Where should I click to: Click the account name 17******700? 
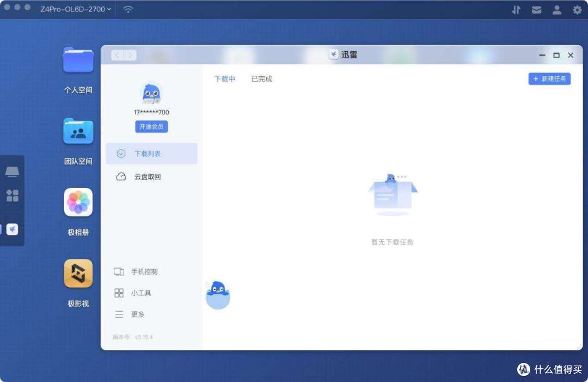(151, 112)
